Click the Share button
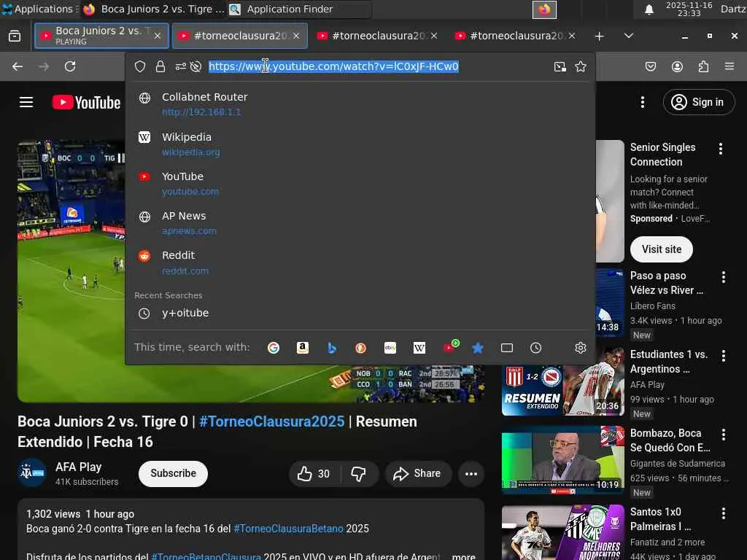Viewport: 747px width, 560px height. (x=417, y=474)
